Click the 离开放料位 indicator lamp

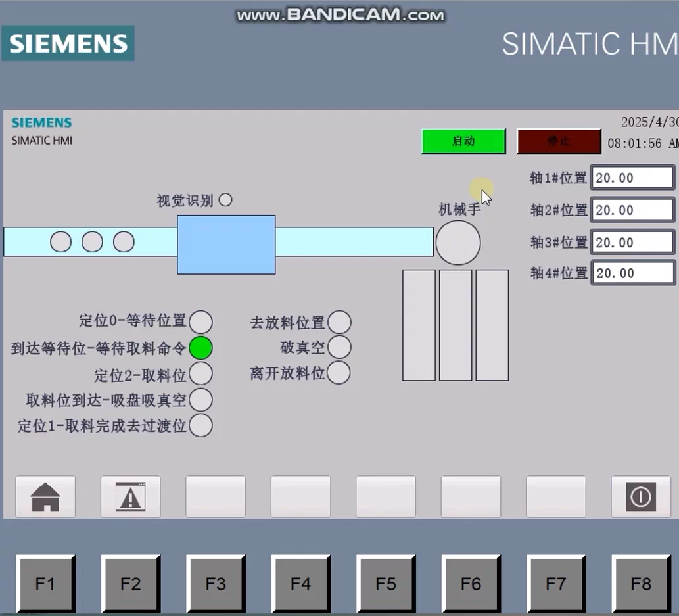339,373
